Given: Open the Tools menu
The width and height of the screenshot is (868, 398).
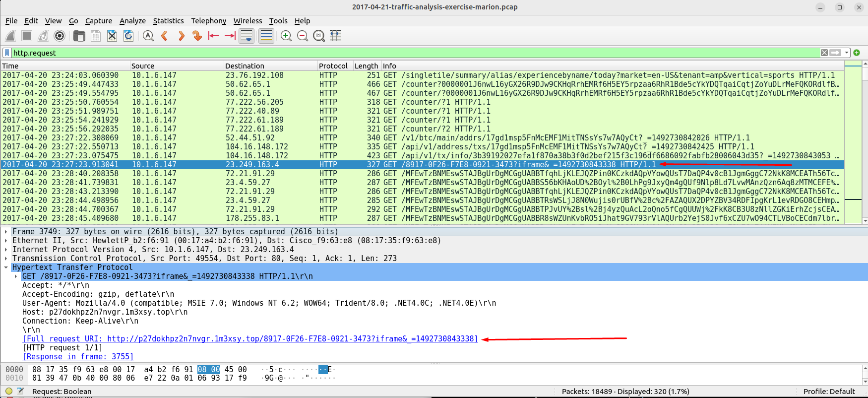Looking at the screenshot, I should [278, 21].
